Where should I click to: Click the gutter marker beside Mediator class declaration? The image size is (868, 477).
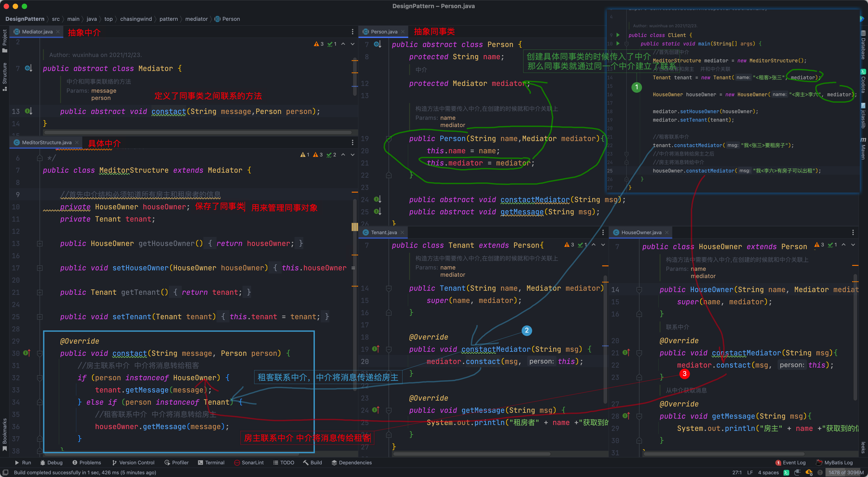pyautogui.click(x=29, y=68)
